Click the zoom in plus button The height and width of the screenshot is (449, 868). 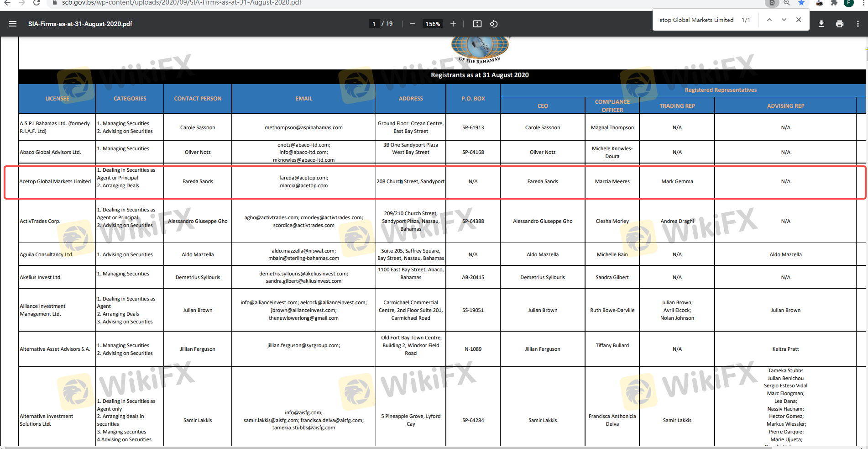point(453,24)
